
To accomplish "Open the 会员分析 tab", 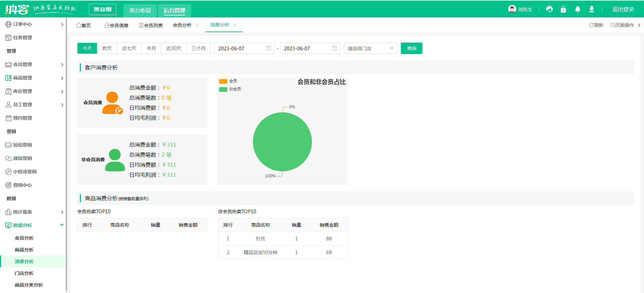I will (182, 25).
